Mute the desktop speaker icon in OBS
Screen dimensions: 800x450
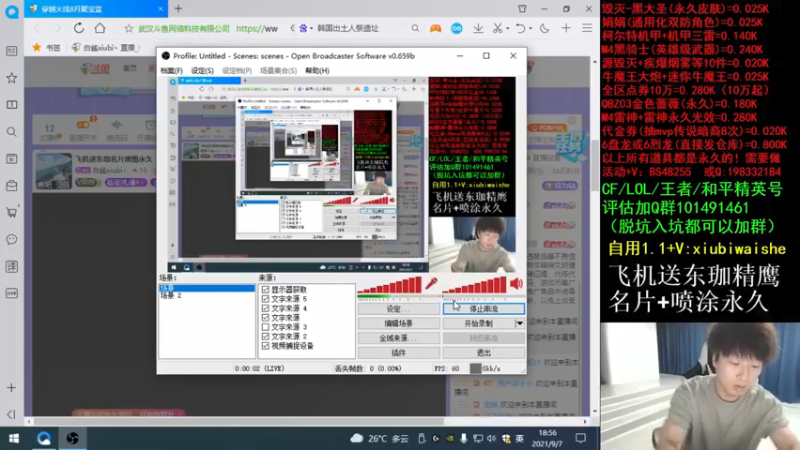pos(516,284)
